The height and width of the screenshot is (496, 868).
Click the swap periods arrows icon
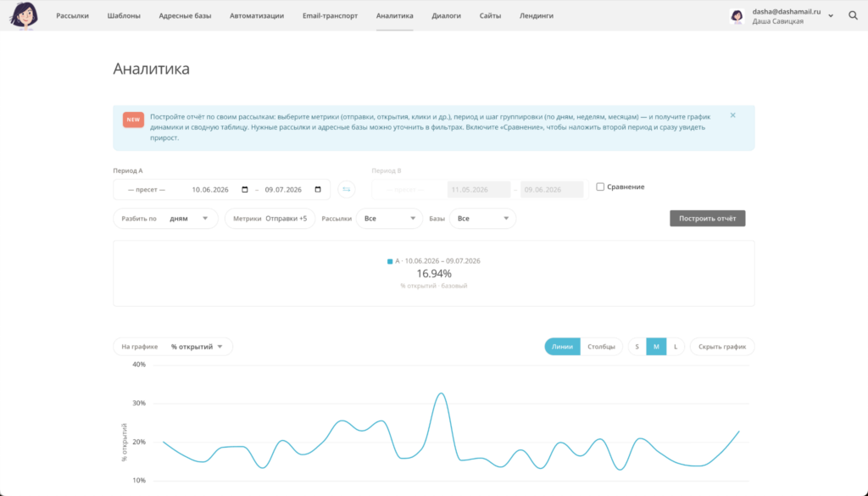[x=347, y=189]
